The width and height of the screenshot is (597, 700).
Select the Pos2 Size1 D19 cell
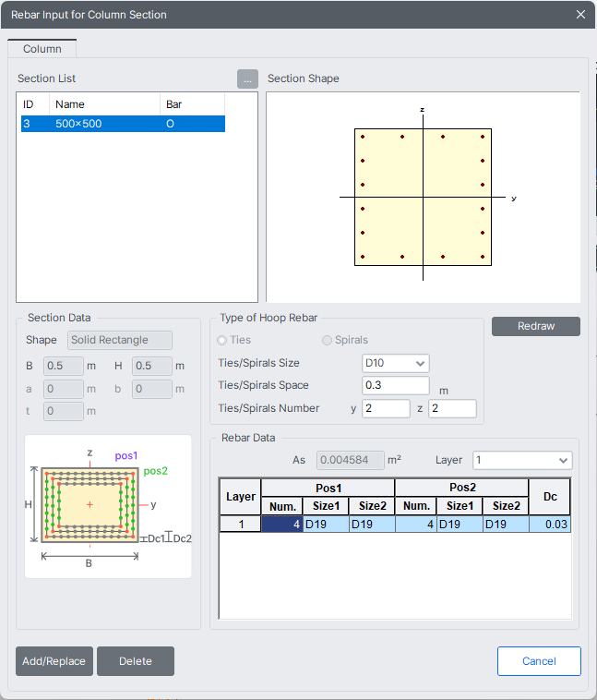point(460,525)
